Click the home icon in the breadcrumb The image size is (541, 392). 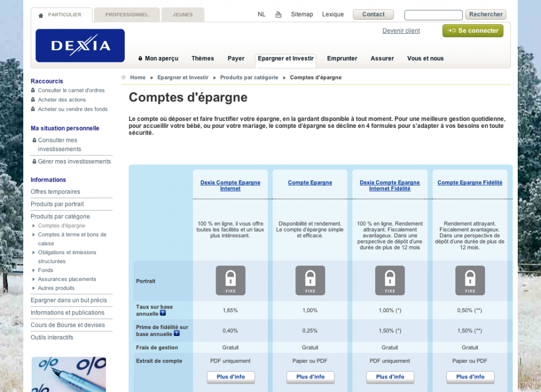[x=124, y=77]
